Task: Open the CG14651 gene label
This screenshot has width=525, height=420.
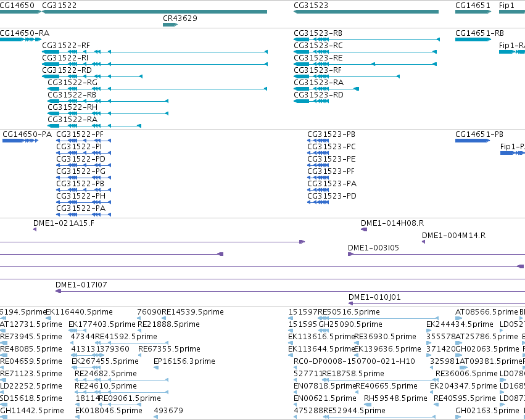Action: (473, 6)
